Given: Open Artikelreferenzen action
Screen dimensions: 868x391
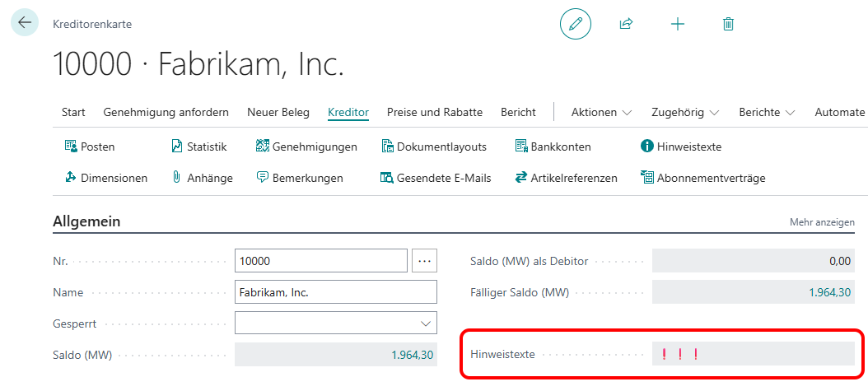Looking at the screenshot, I should [x=566, y=178].
